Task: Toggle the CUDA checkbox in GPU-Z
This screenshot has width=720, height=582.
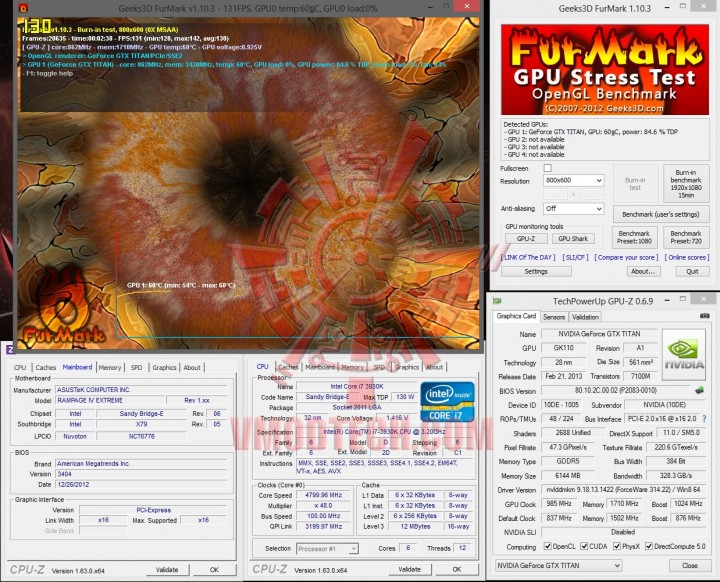Action: coord(584,546)
